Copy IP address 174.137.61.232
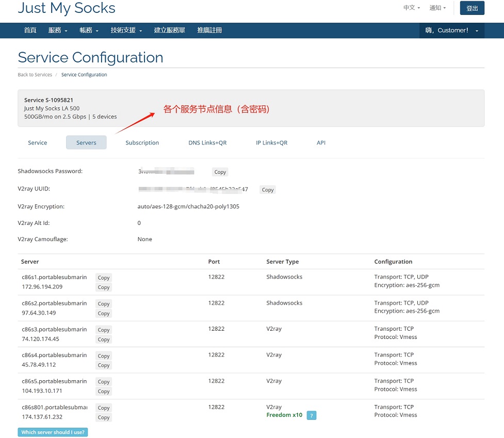The height and width of the screenshot is (438, 504). pyautogui.click(x=104, y=417)
